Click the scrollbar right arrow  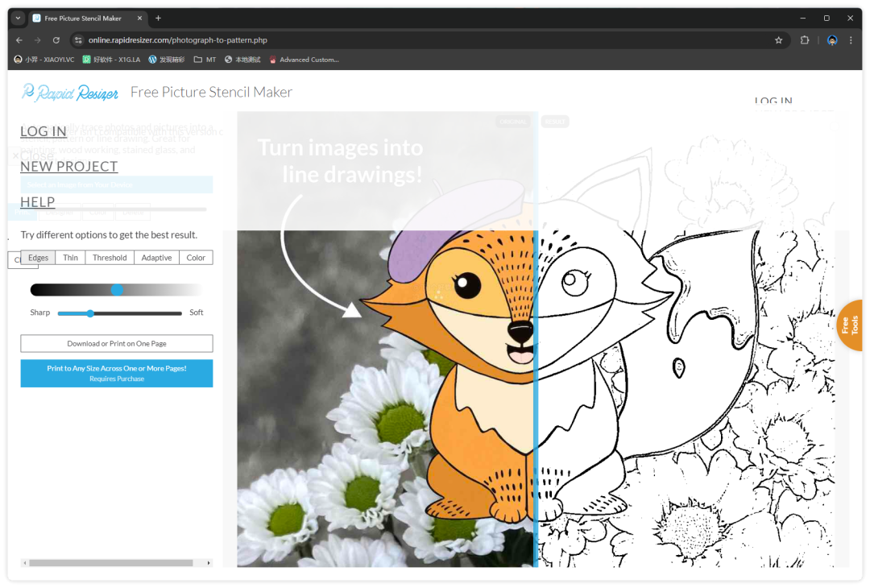[x=209, y=562]
